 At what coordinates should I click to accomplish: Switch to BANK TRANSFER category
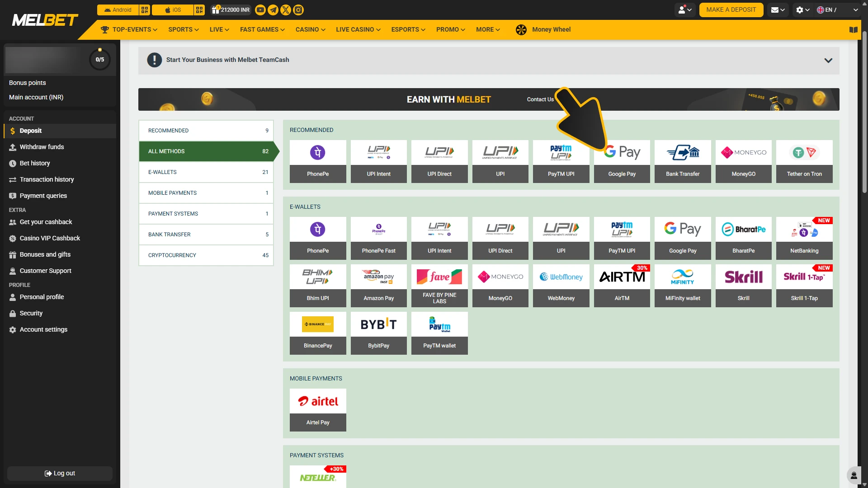[x=206, y=235]
